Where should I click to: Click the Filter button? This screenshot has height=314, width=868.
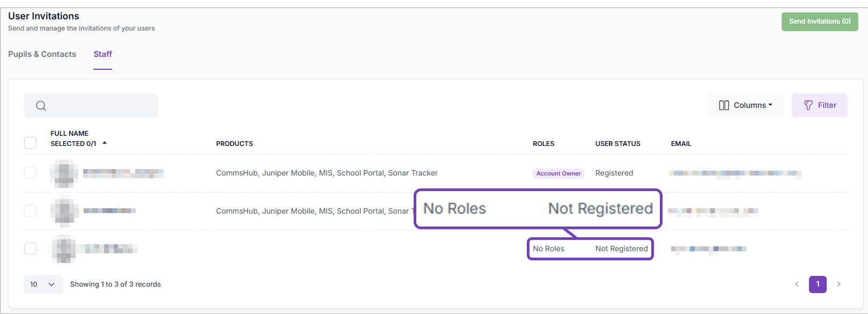coord(819,105)
